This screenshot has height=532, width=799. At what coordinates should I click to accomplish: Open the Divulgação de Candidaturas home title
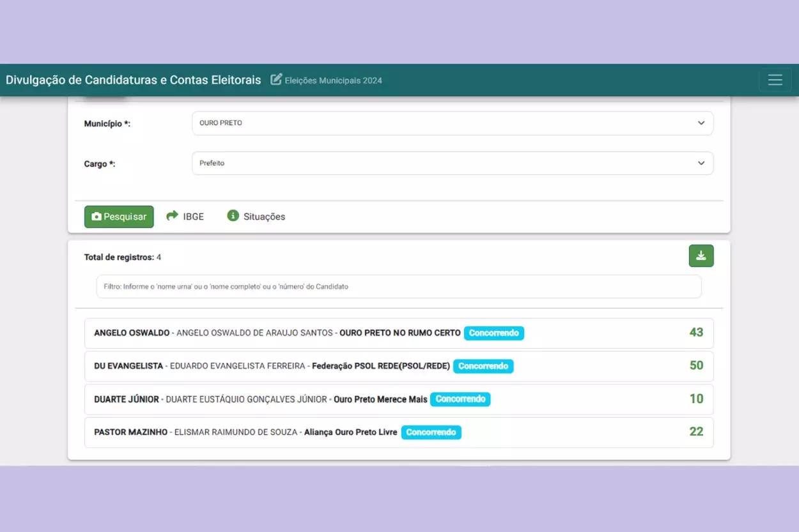click(134, 80)
